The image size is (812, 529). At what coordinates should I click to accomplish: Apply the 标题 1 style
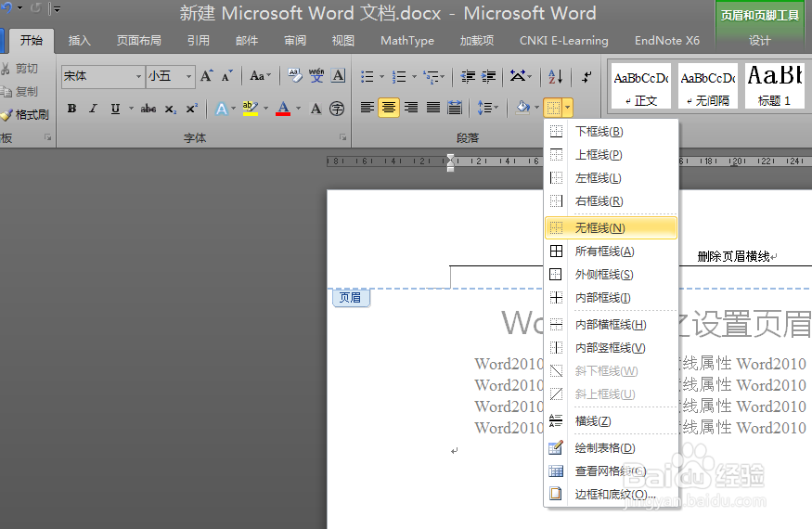[775, 85]
